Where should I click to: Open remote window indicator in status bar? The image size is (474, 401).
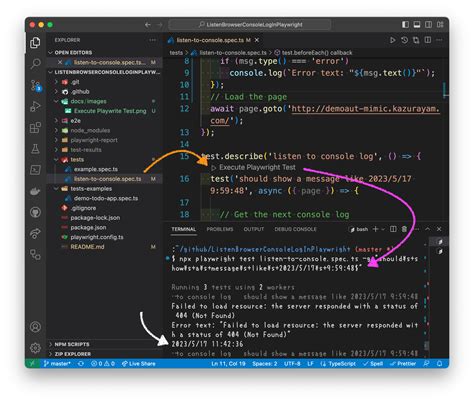(x=32, y=364)
